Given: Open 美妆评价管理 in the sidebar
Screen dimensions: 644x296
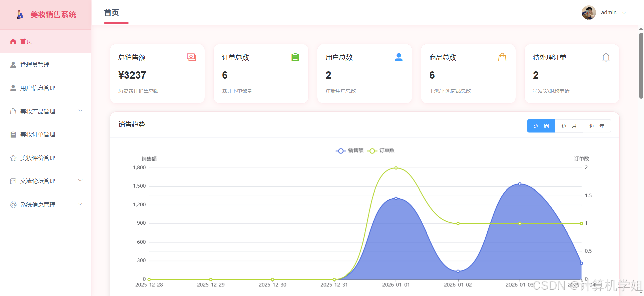Looking at the screenshot, I should tap(46, 158).
